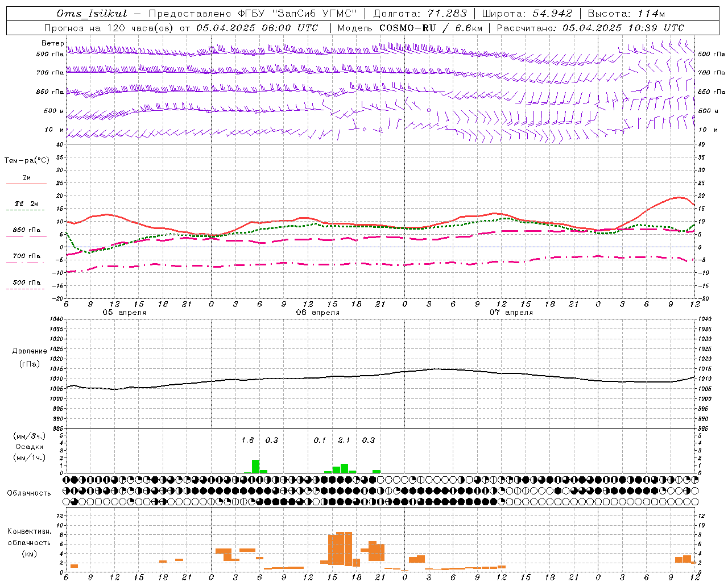Click the 10 м wind level label on left
This screenshot has width=728, height=582.
pos(55,130)
